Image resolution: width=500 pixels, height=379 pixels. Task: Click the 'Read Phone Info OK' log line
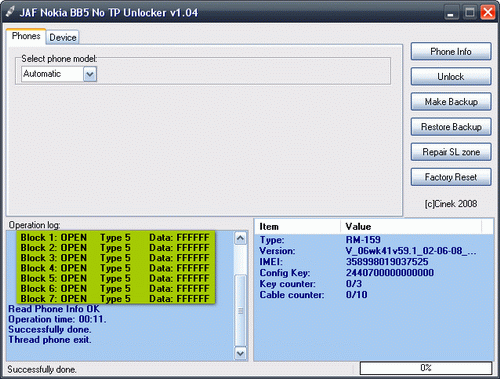click(x=54, y=309)
